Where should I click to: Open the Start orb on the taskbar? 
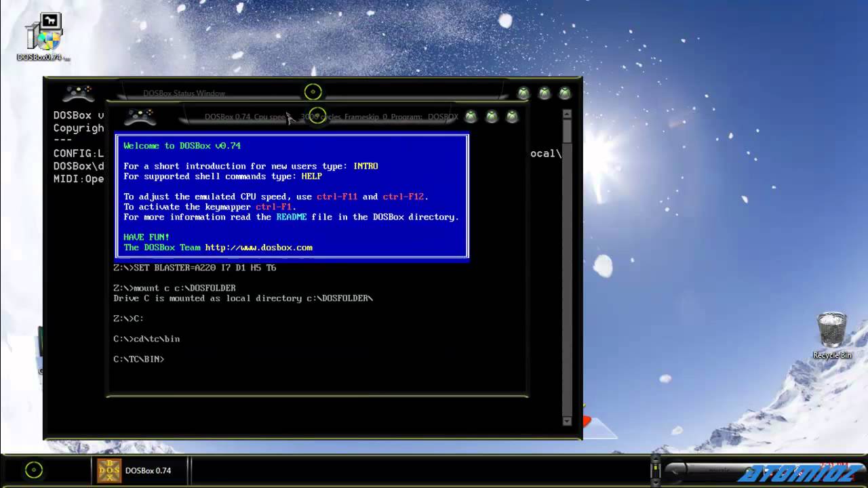point(33,470)
